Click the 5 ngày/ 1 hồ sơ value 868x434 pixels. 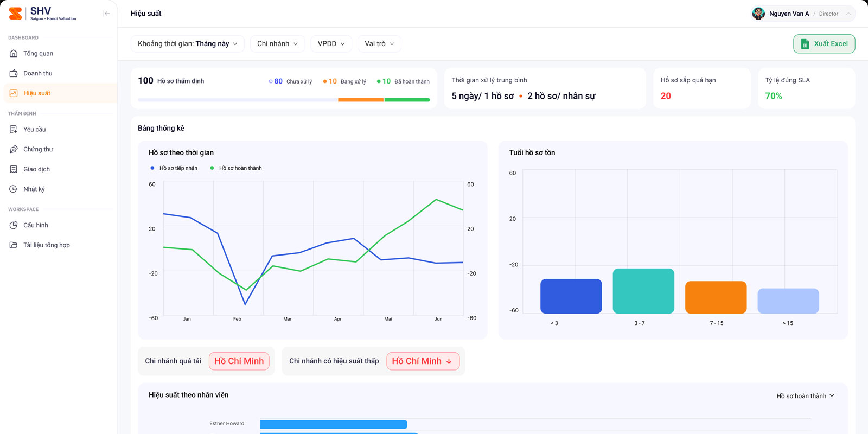pyautogui.click(x=483, y=96)
